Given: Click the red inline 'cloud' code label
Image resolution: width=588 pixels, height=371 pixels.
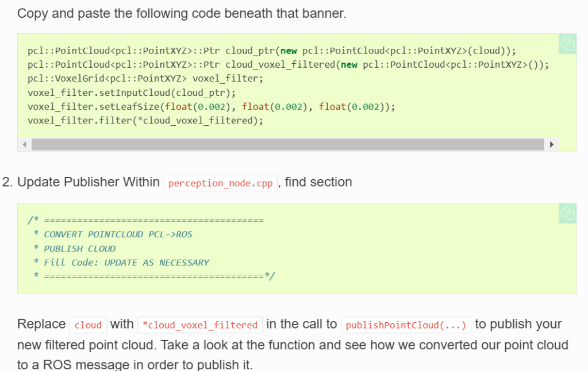Looking at the screenshot, I should 88,325.
